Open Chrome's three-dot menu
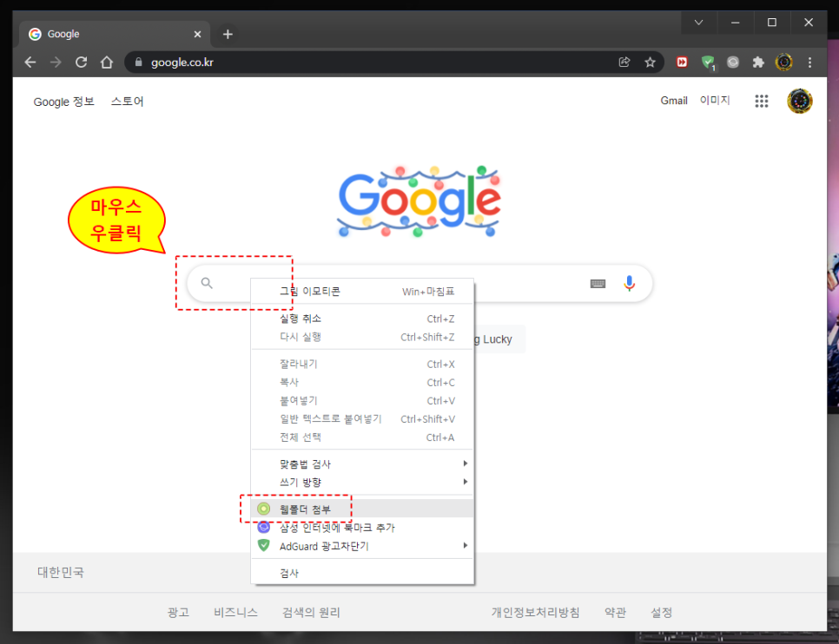This screenshot has width=839, height=644. [x=809, y=62]
